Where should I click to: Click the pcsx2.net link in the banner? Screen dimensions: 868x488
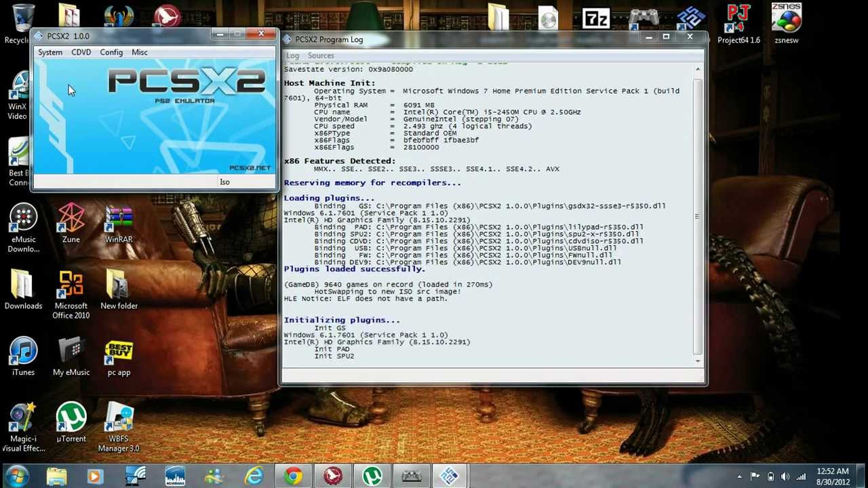tap(250, 167)
